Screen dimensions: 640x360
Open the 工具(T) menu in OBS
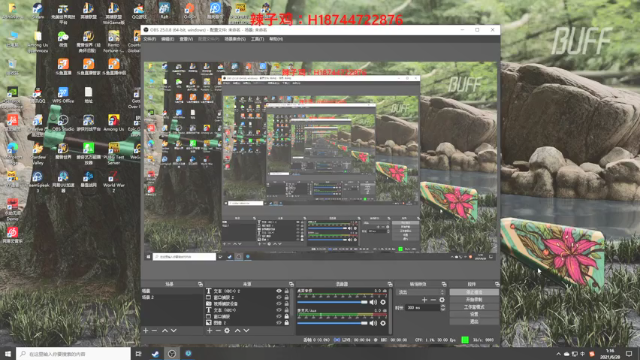pos(258,39)
